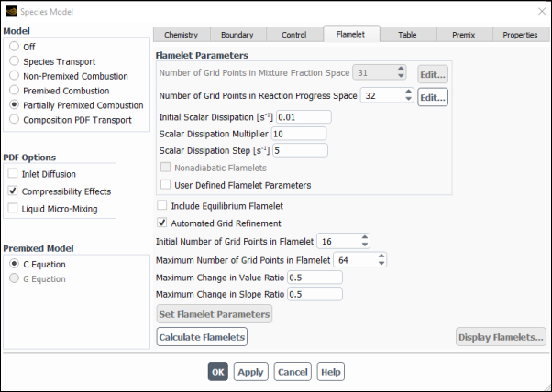Click Set Flamelet Parameters button

(x=215, y=314)
